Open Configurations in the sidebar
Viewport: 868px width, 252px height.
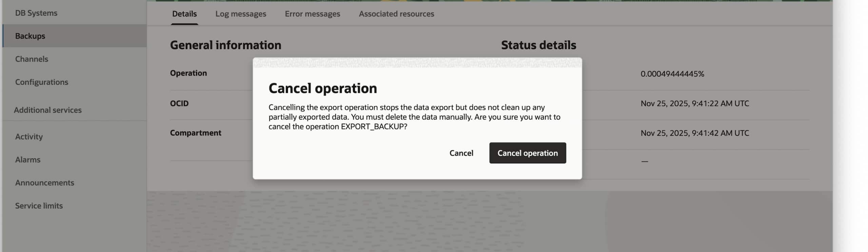pos(42,82)
